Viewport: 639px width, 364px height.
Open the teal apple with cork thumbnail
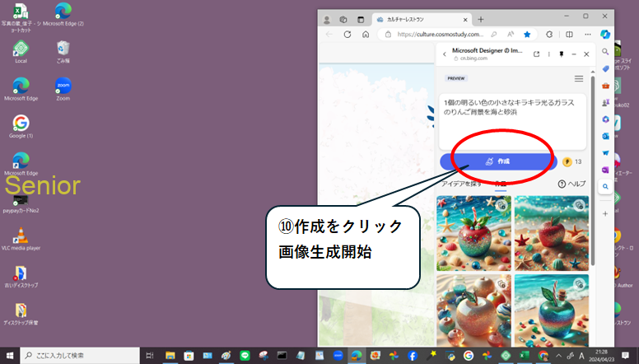pos(552,310)
